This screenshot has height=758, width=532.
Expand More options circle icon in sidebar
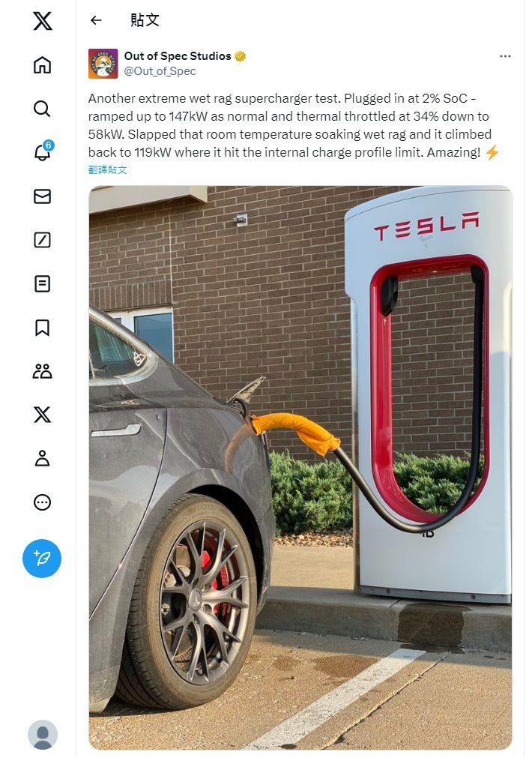(42, 502)
